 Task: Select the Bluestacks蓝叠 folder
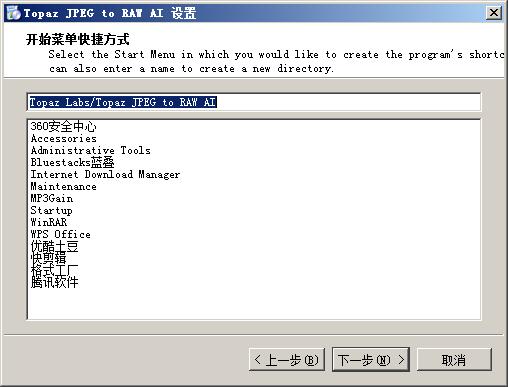tap(72, 162)
